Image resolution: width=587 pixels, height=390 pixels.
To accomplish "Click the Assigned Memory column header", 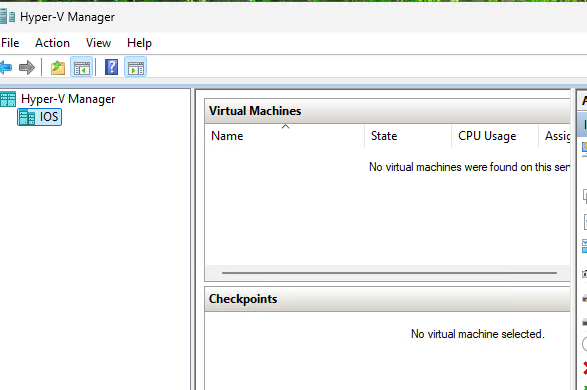I will click(x=554, y=136).
